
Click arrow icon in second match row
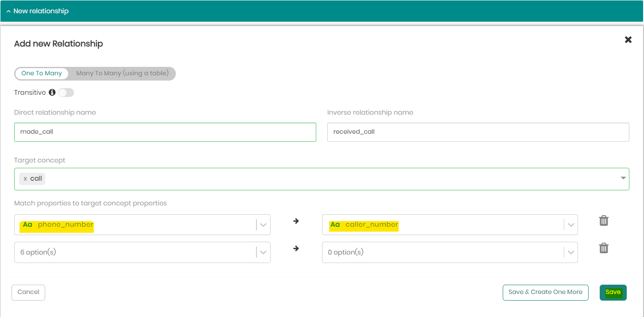click(x=296, y=248)
